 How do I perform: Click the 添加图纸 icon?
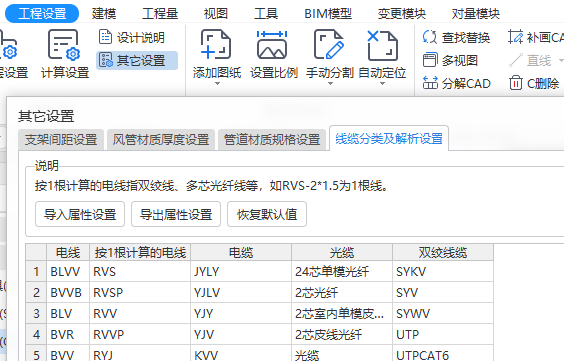[216, 45]
